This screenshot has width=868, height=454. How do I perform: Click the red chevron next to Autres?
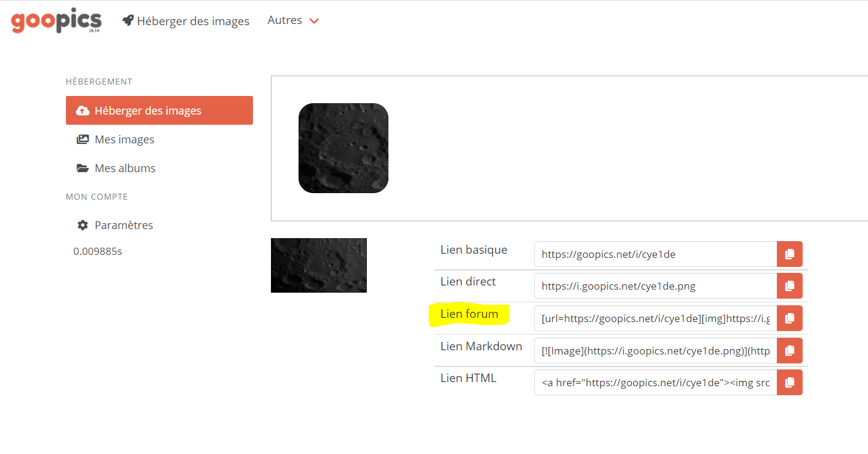tap(314, 21)
